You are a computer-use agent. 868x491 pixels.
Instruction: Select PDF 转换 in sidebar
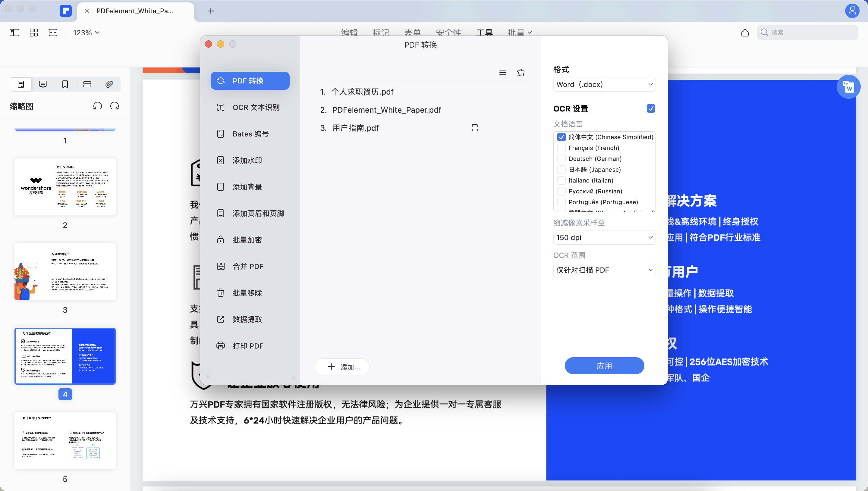[x=250, y=81]
